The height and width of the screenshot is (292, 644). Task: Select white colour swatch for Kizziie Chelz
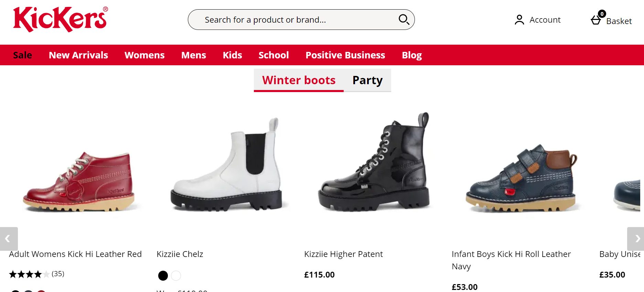(x=176, y=276)
